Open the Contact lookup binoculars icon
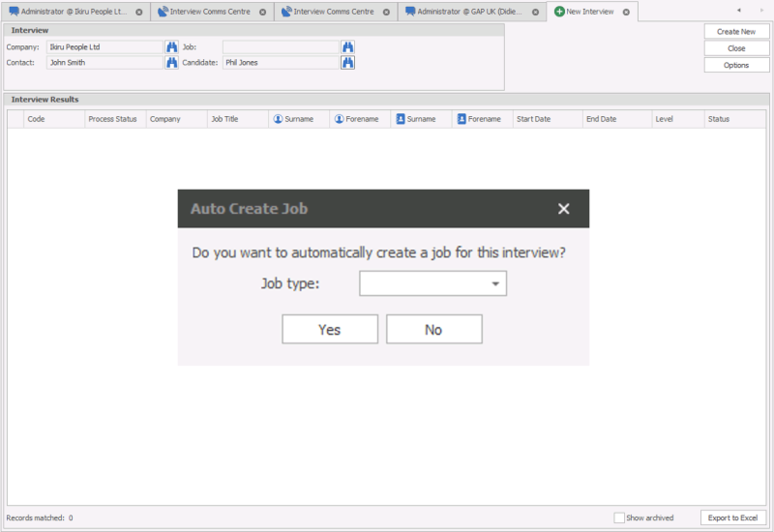774x532 pixels. click(x=172, y=63)
